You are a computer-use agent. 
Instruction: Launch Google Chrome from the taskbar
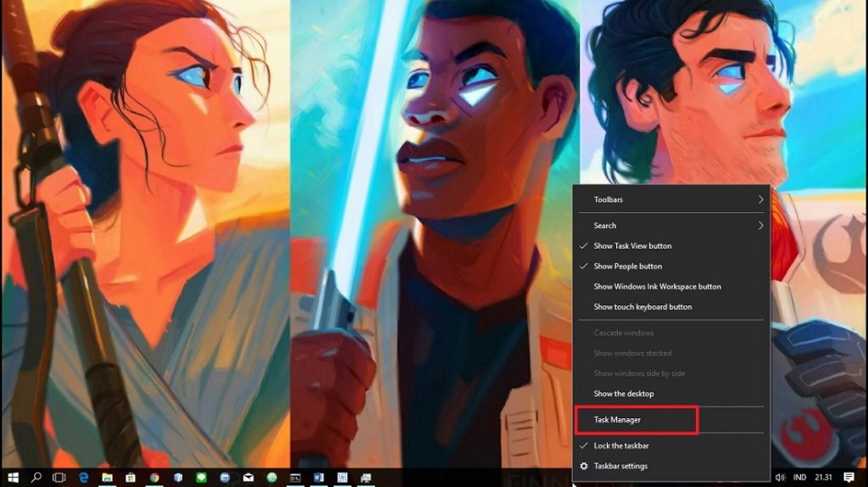pyautogui.click(x=154, y=478)
